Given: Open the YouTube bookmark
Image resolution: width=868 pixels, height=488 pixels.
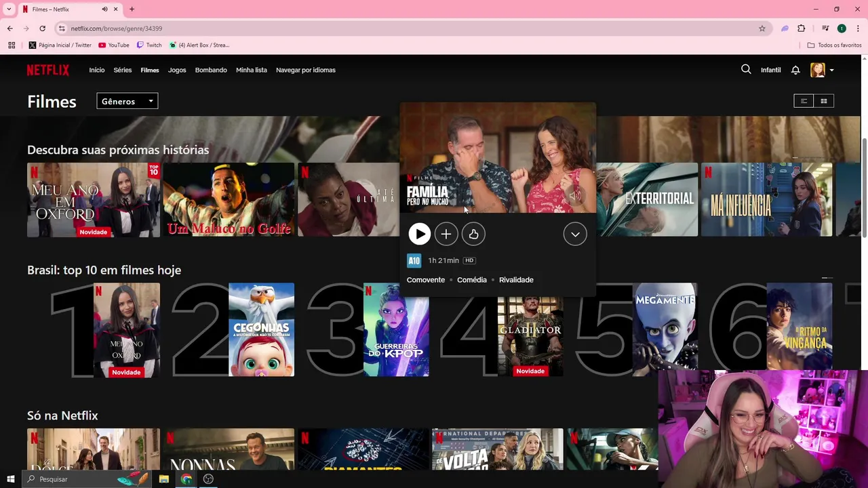Looking at the screenshot, I should (x=114, y=45).
